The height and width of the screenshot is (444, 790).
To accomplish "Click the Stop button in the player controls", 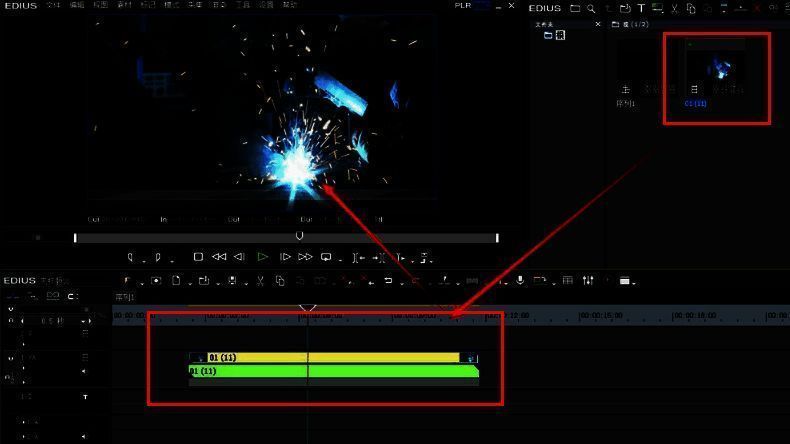I will click(198, 257).
